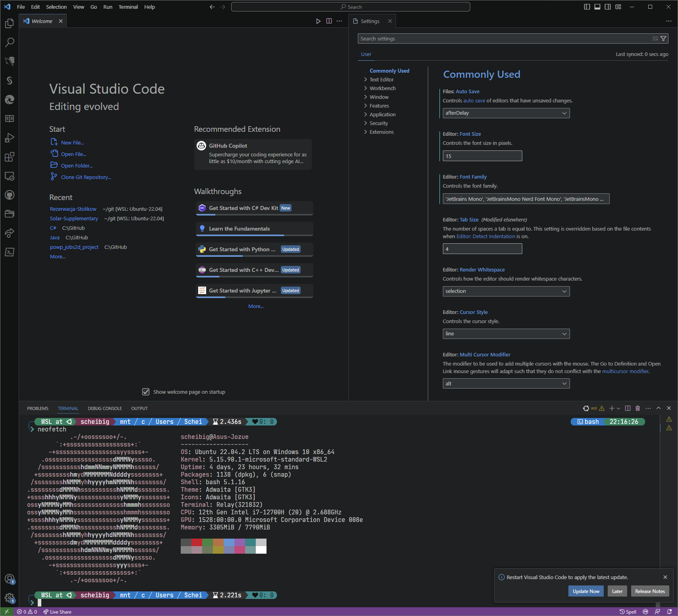Open the GitHub icon in activity bar
678x616 pixels.
pyautogui.click(x=10, y=195)
